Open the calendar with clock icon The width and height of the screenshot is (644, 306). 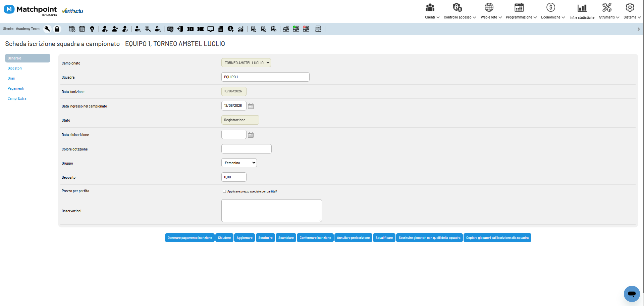(72, 29)
